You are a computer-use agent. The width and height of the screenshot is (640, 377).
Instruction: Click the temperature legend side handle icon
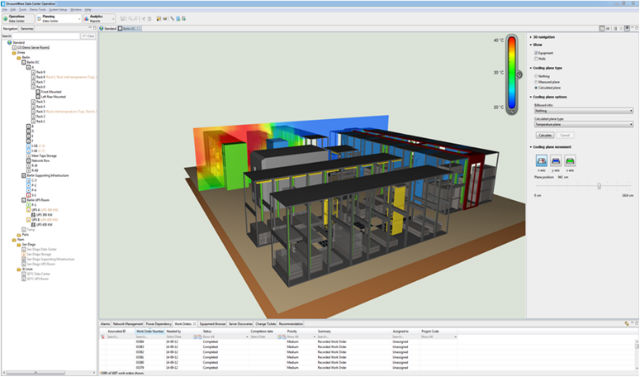pos(519,75)
